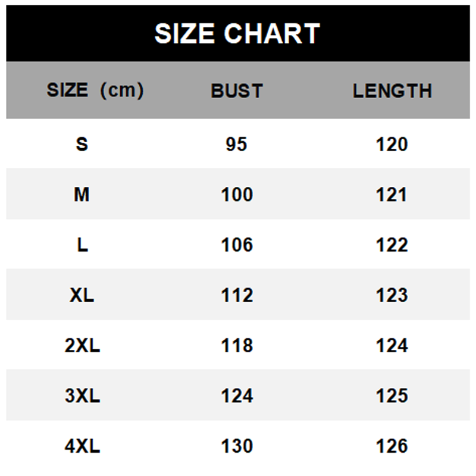
Task: Click bust value 95
Action: point(237,144)
